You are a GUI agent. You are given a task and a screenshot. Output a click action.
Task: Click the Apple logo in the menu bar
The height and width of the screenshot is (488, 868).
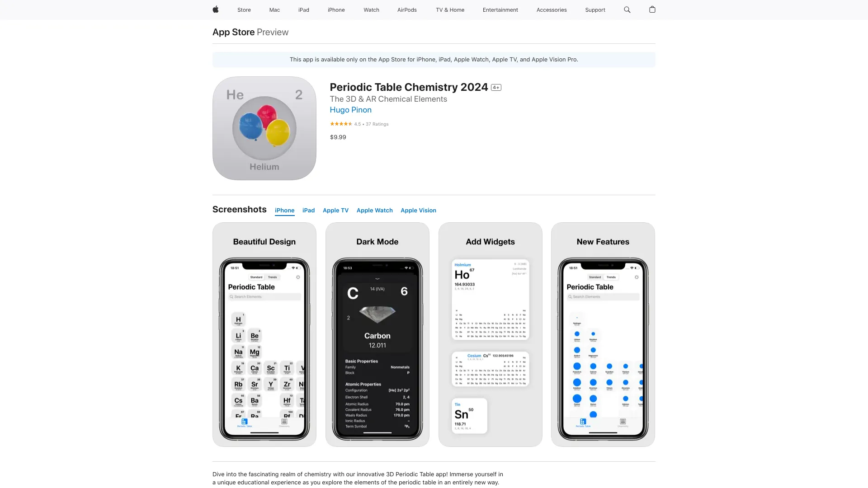pos(215,9)
